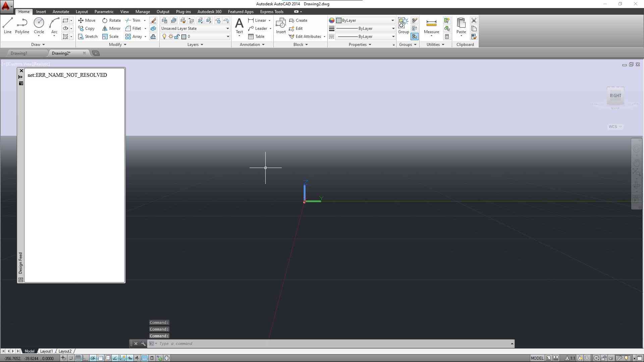644x362 pixels.
Task: Expand the Draw panel
Action: (38, 45)
